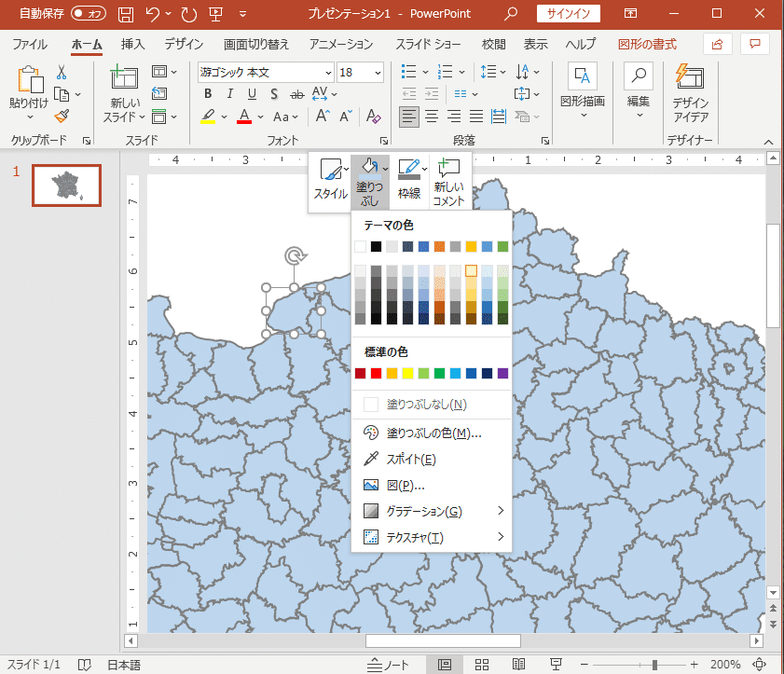Toggle align left paragraph button
This screenshot has width=784, height=674.
pyautogui.click(x=409, y=117)
